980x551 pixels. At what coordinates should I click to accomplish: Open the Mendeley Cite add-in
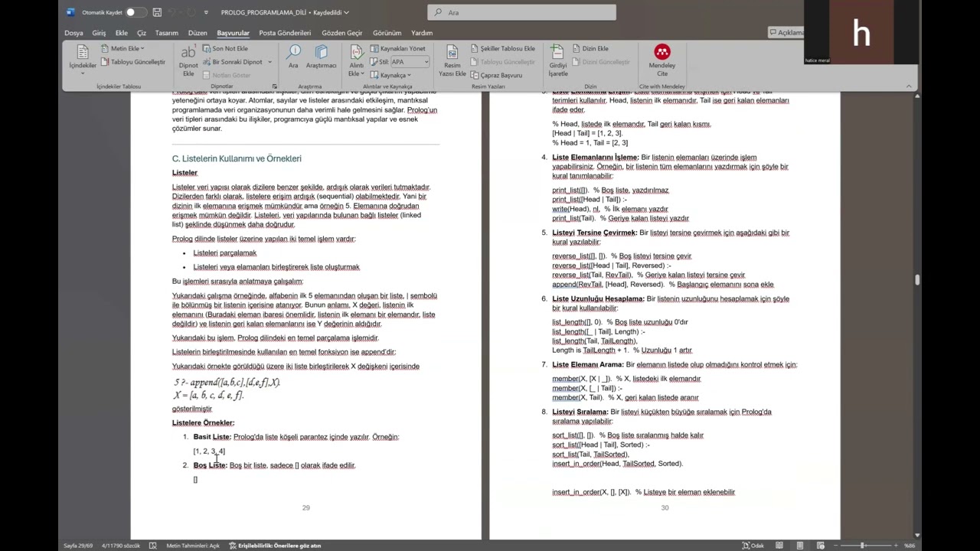click(662, 60)
